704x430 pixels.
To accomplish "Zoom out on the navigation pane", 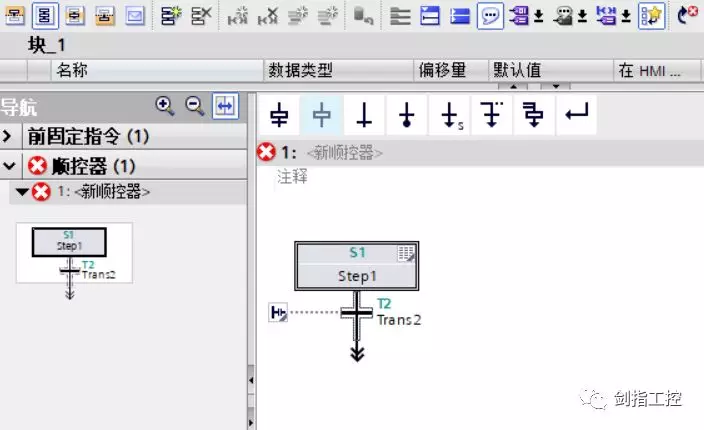I will pyautogui.click(x=194, y=105).
